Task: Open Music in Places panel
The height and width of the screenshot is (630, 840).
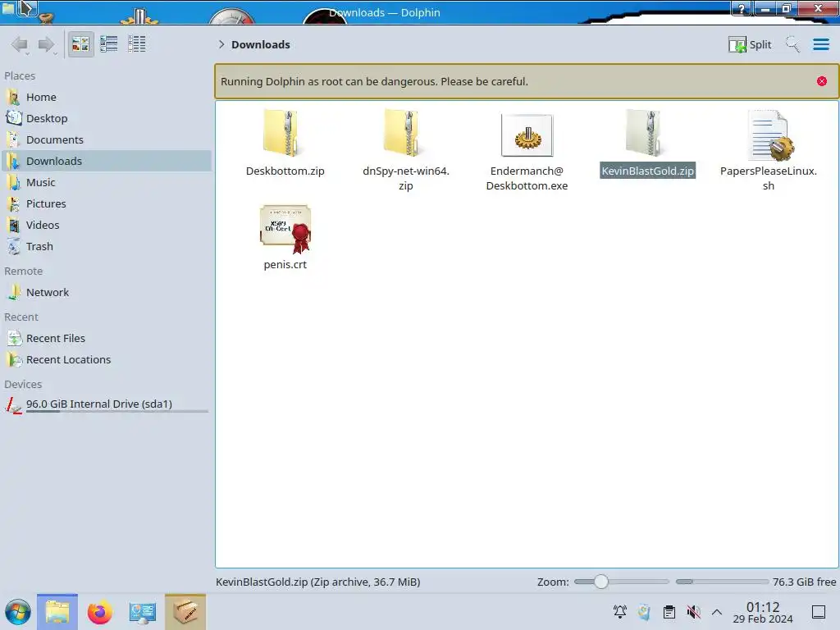Action: [x=107, y=183]
